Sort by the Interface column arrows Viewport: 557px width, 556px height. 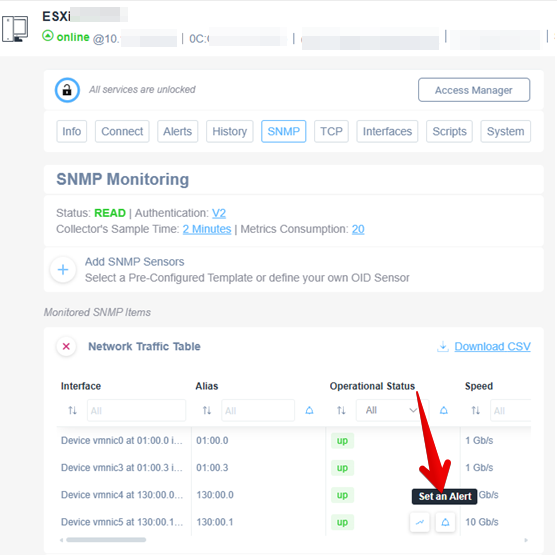(x=72, y=411)
